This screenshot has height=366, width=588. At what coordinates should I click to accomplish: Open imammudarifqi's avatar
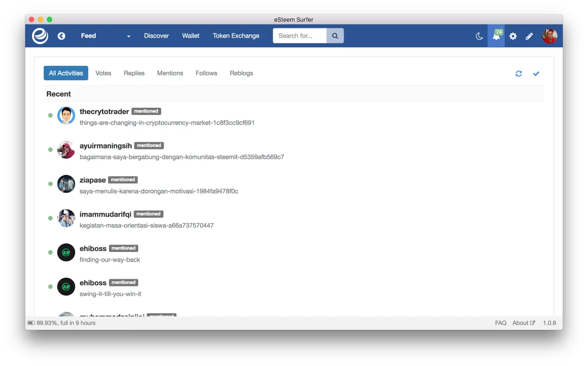click(x=66, y=218)
